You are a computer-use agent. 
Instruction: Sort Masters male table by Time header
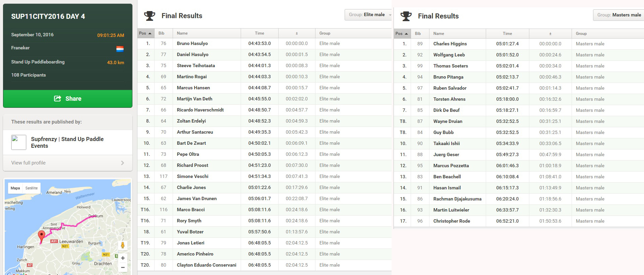(508, 34)
